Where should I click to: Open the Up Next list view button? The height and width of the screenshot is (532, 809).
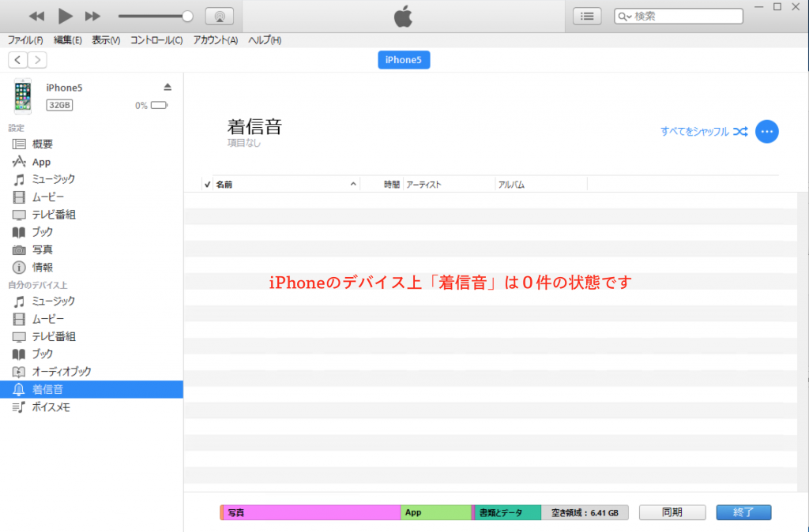587,16
